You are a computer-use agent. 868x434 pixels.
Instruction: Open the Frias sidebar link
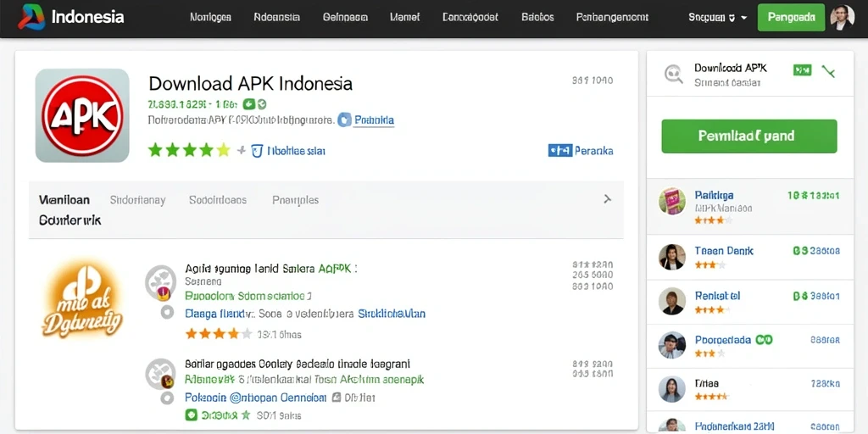(706, 383)
